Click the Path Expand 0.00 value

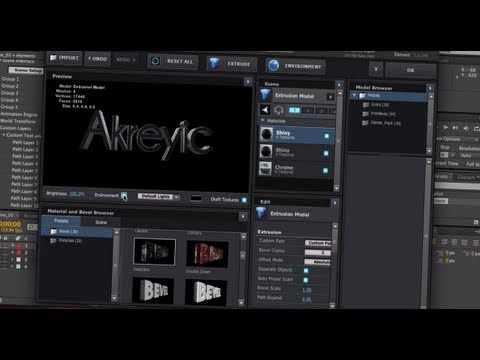pos(307,299)
